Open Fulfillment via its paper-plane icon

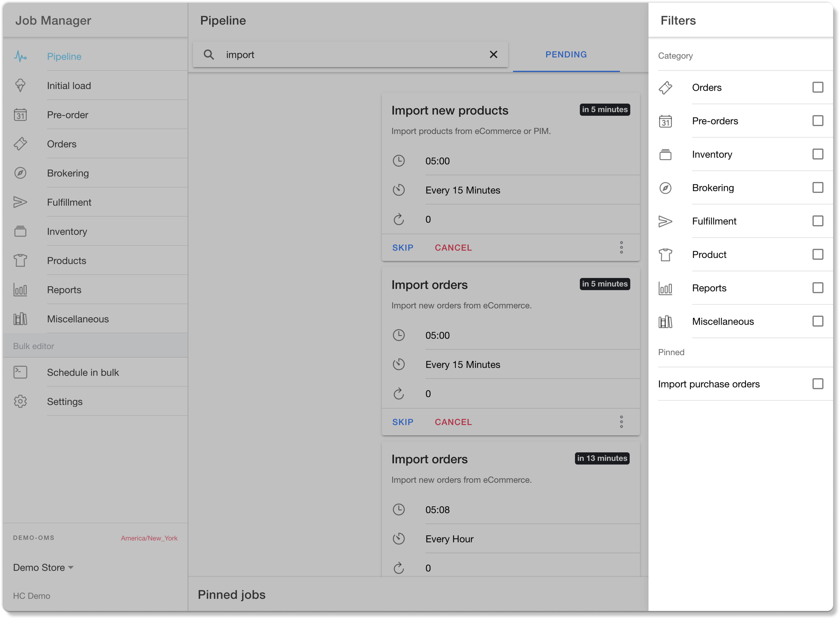[20, 202]
